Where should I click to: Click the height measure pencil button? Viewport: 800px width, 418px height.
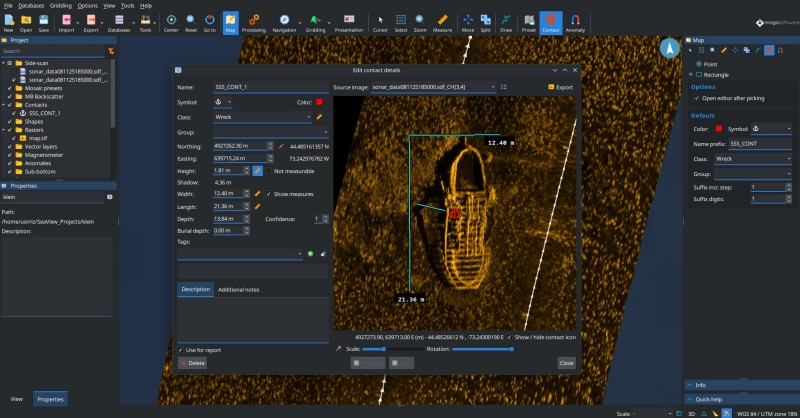click(x=258, y=171)
